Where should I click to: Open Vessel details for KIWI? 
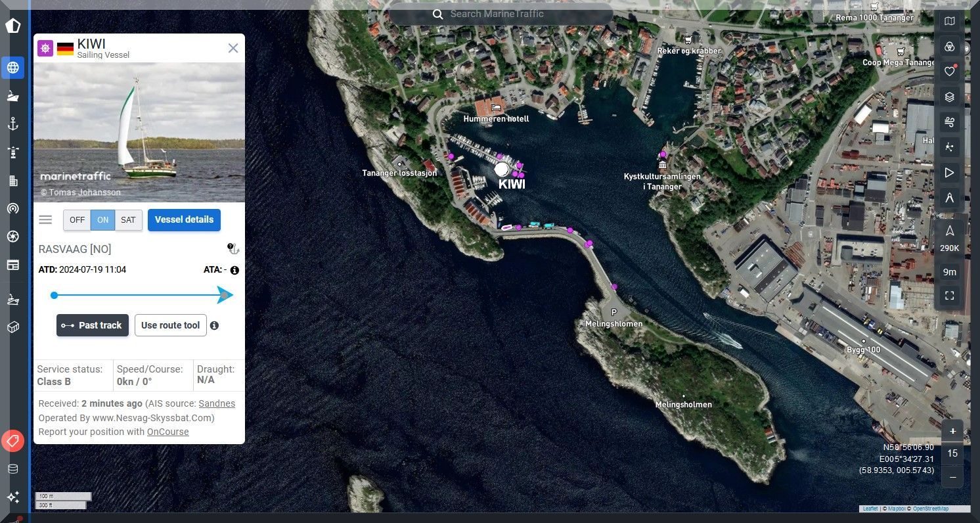(x=184, y=220)
